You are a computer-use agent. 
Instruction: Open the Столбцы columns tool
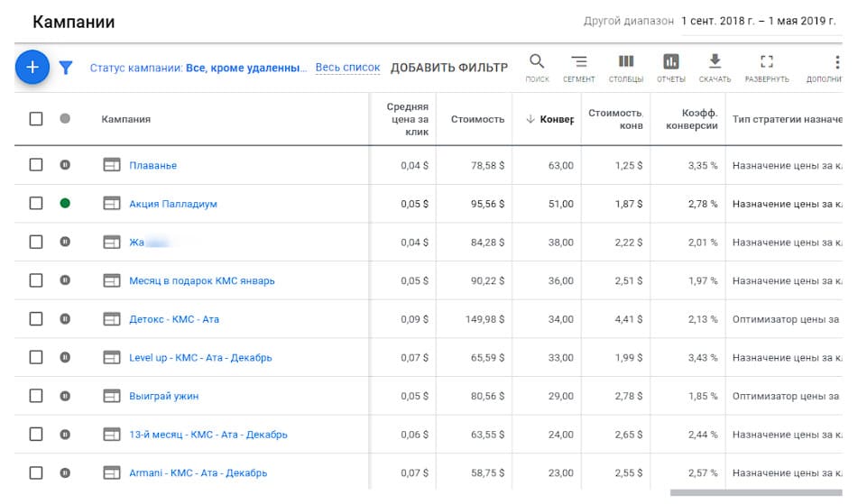[626, 68]
